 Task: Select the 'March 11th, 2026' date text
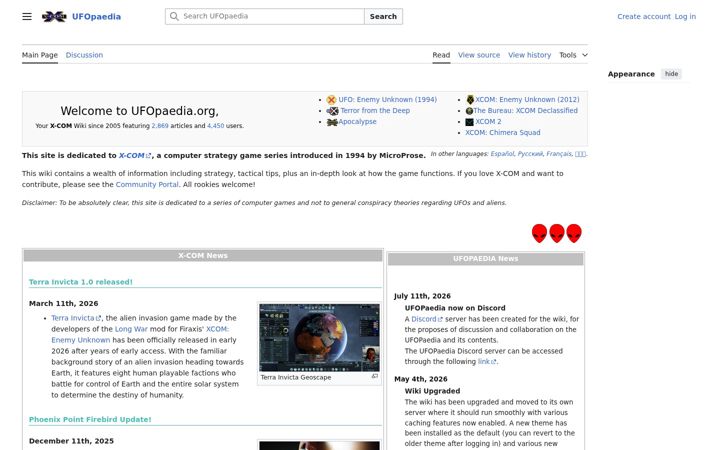point(63,304)
